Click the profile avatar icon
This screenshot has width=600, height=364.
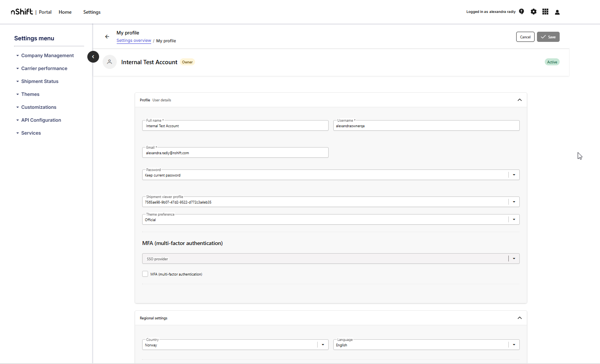tap(110, 62)
